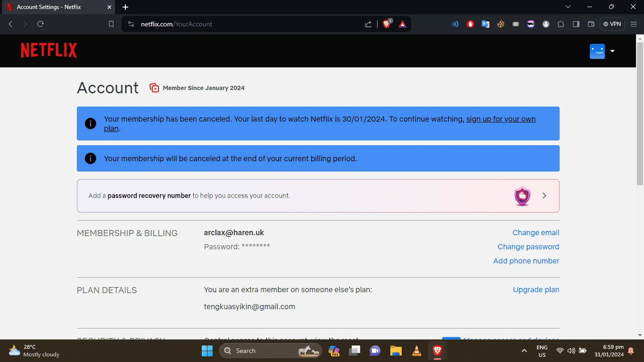
Task: Open the weather widget showing 28°C
Action: pyautogui.click(x=34, y=351)
